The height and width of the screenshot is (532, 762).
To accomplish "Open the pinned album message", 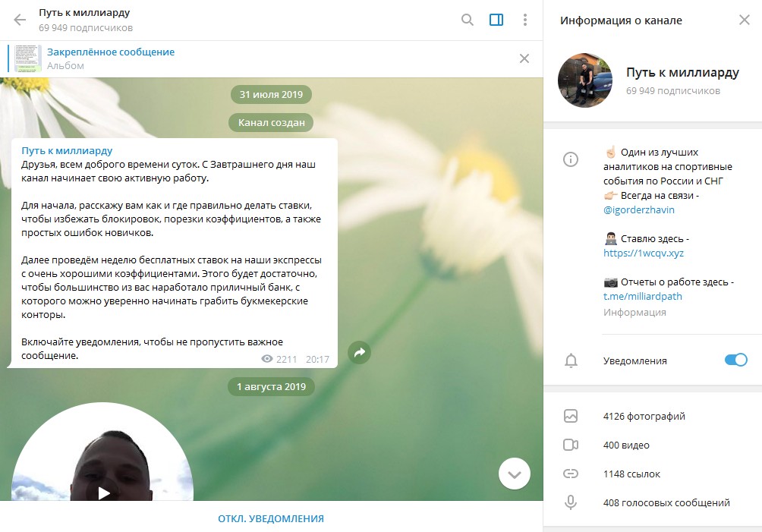I will 271,58.
